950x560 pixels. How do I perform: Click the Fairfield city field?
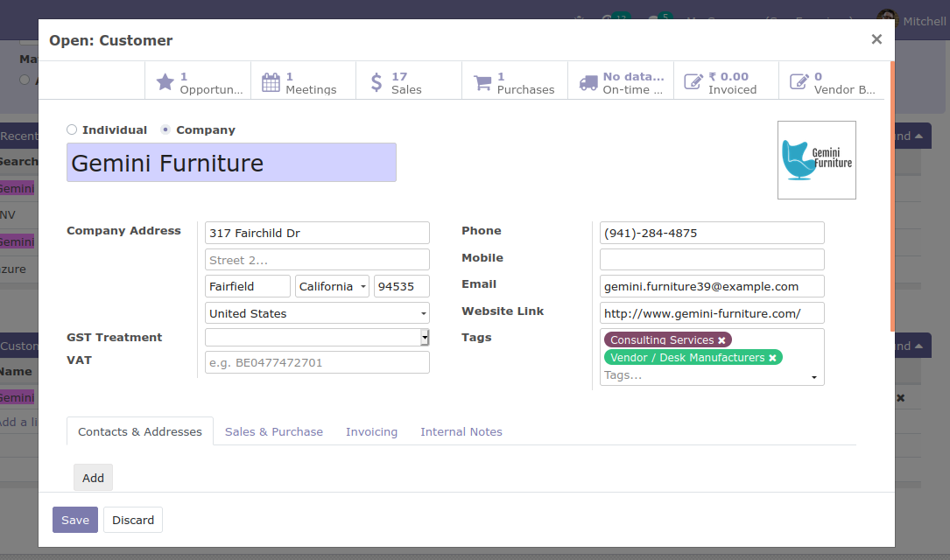point(247,286)
